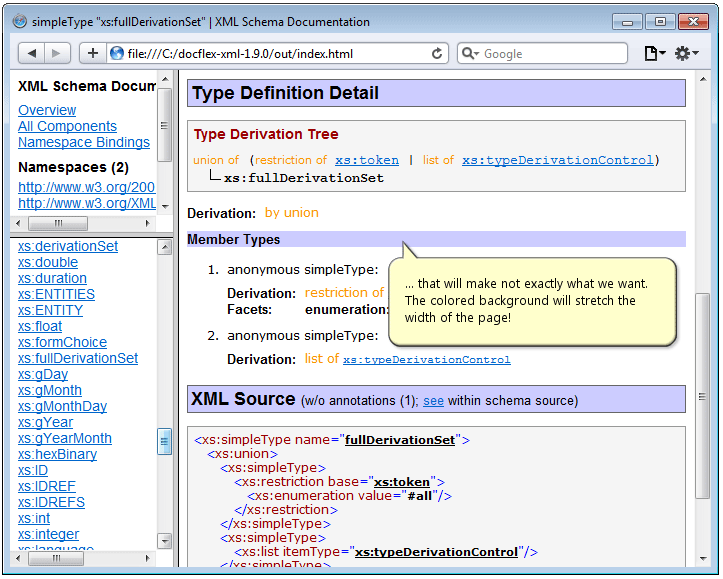The height and width of the screenshot is (579, 723).
Task: Click the add bookmark plus button
Action: (93, 54)
